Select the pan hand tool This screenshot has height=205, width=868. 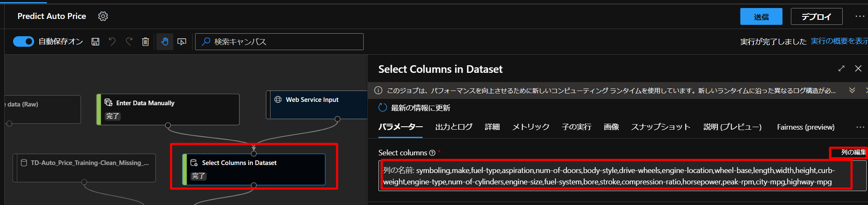pyautogui.click(x=165, y=42)
